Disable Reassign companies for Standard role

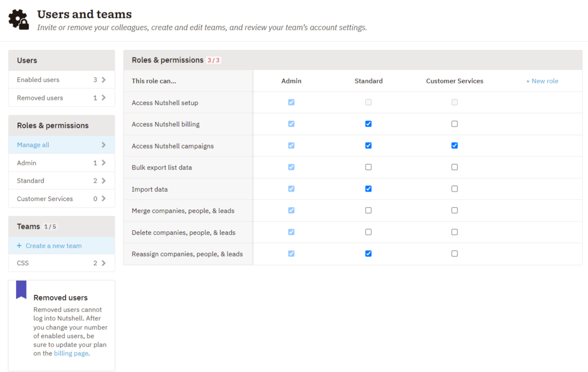[x=368, y=253]
